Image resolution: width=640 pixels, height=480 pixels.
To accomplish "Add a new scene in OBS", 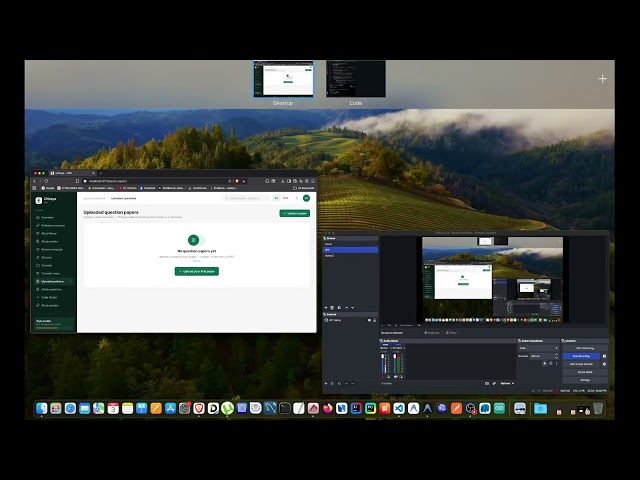I will coord(326,307).
